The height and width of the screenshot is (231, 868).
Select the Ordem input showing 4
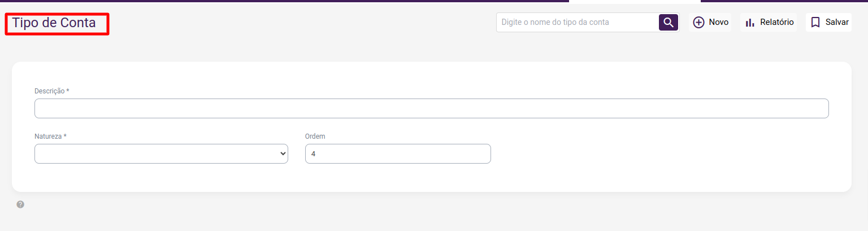click(x=398, y=154)
